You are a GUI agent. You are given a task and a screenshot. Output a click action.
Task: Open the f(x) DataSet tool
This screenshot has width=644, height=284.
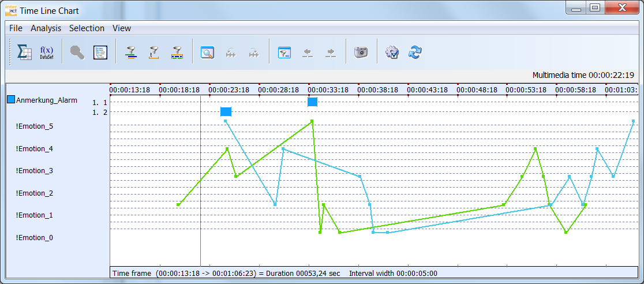[46, 53]
